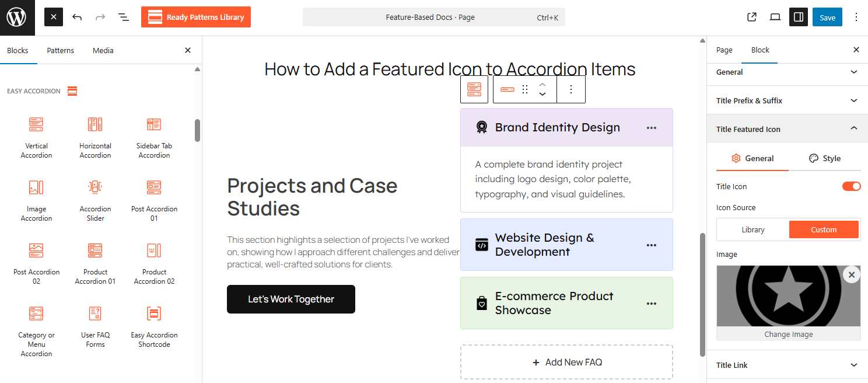Insert the Sidebar Tab Accordion block
868x383 pixels.
click(154, 137)
